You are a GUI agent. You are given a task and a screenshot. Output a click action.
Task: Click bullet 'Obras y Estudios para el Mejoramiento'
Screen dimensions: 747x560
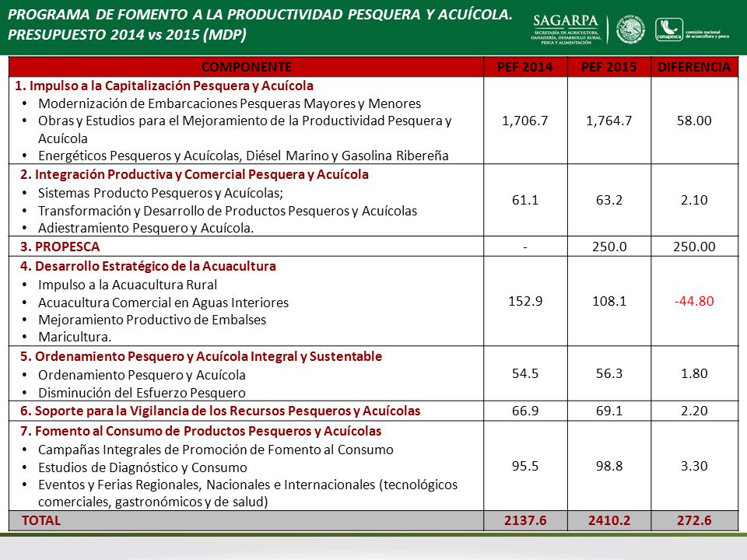pos(245,129)
